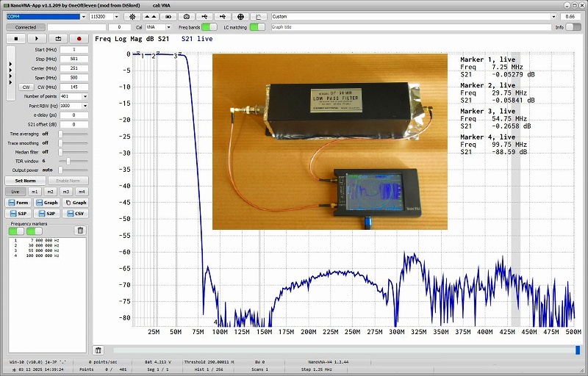Expand the Number of points dropdown

(85, 96)
